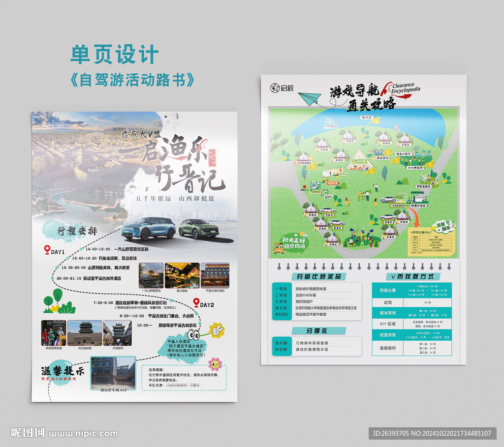Viewport: 504px width, 447px height.
Task: Click the cartoon googly eyes sticker
Action: pyautogui.click(x=193, y=335)
